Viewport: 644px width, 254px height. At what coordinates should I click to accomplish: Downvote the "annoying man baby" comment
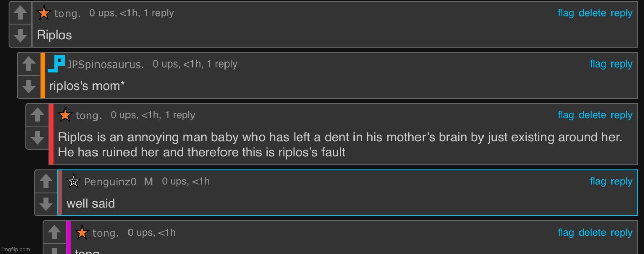click(37, 137)
